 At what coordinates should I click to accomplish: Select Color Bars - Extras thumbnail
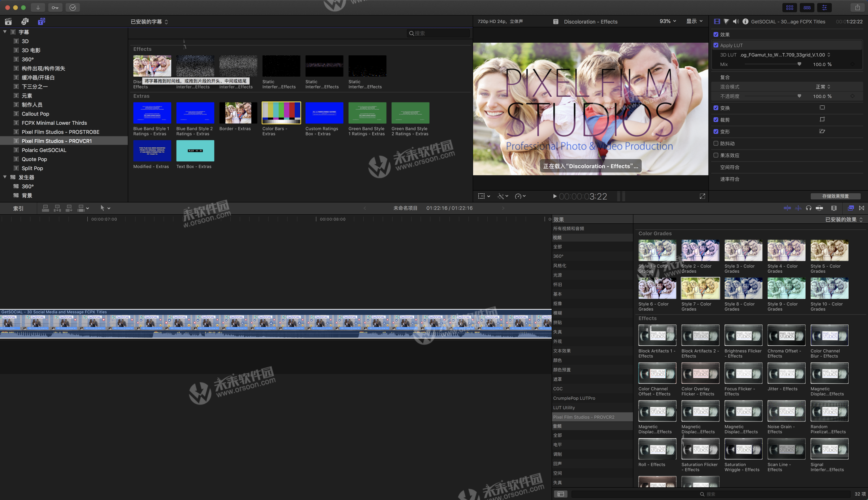(x=281, y=113)
